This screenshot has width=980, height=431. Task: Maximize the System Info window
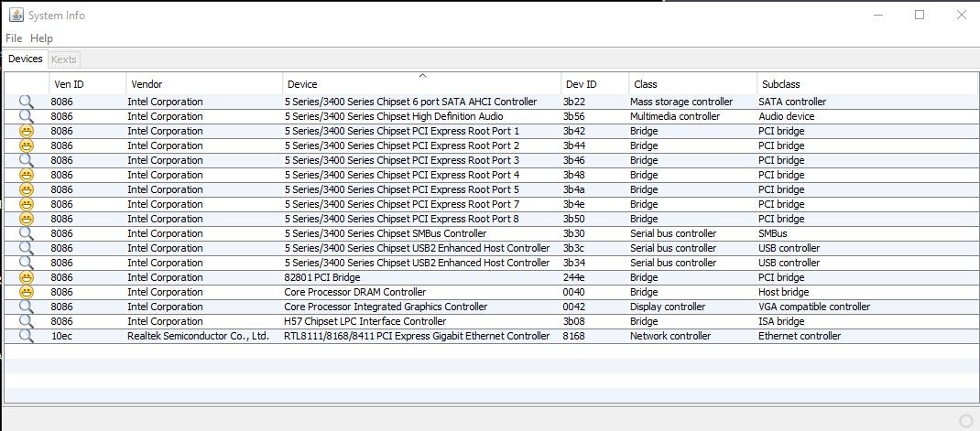click(x=920, y=15)
